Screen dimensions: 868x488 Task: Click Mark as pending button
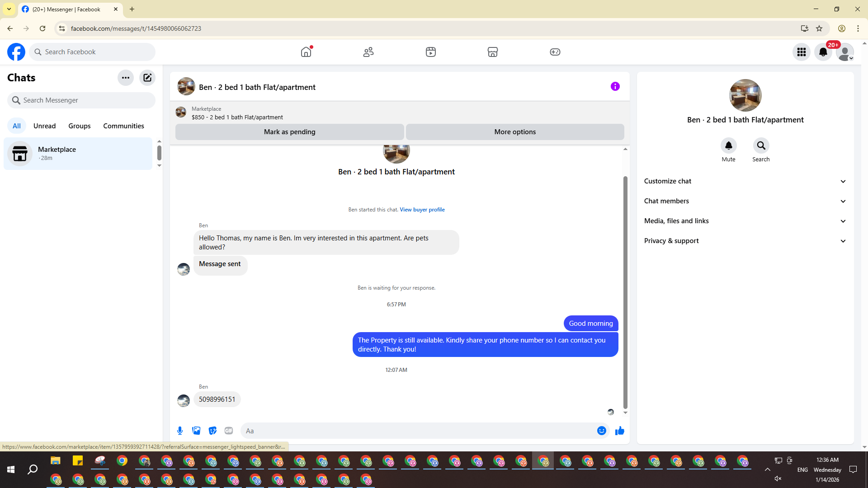point(289,132)
